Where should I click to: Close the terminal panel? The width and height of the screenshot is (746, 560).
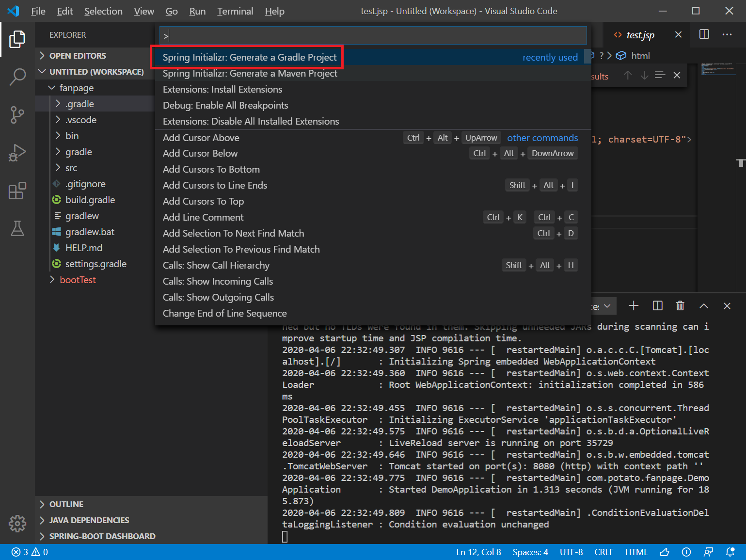(x=727, y=305)
